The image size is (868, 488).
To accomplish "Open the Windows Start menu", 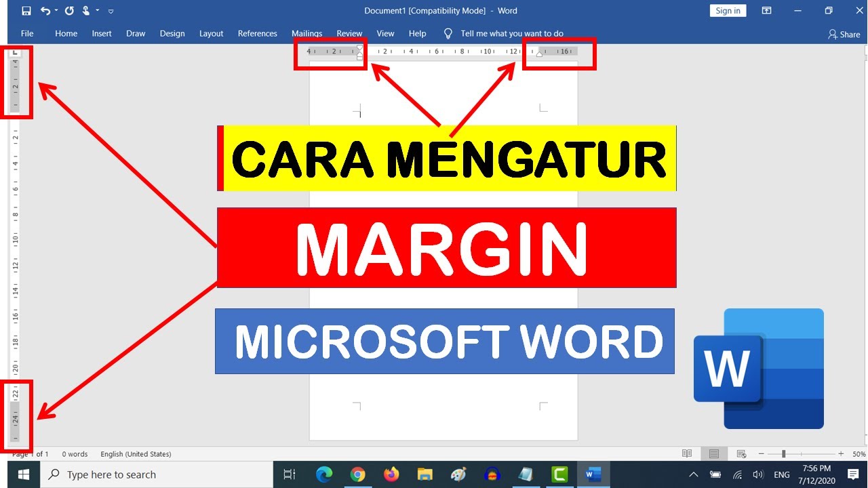I will pyautogui.click(x=24, y=474).
